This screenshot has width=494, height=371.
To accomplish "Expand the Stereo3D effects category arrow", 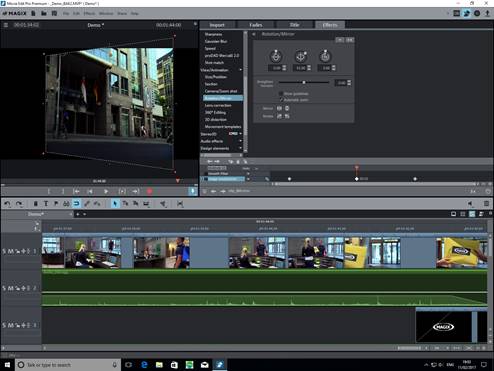I will coord(241,134).
